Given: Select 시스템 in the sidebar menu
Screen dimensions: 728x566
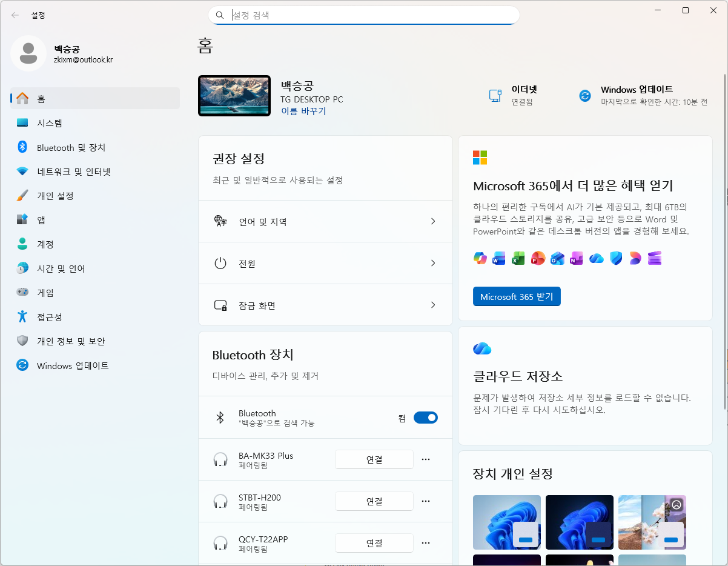Looking at the screenshot, I should [50, 123].
